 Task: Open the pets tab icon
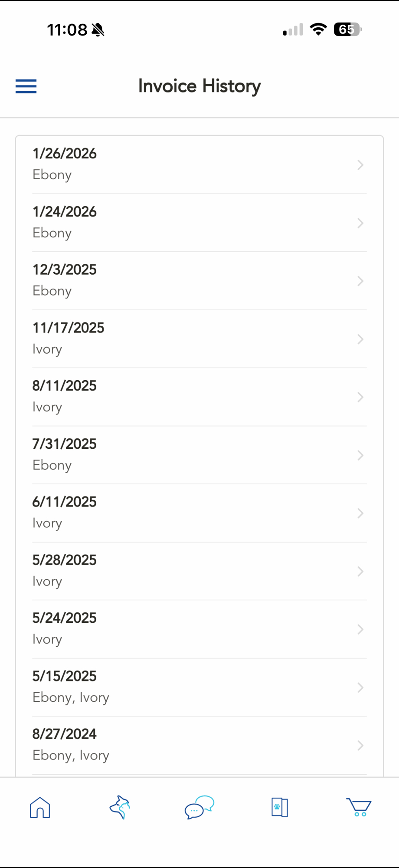click(x=120, y=808)
